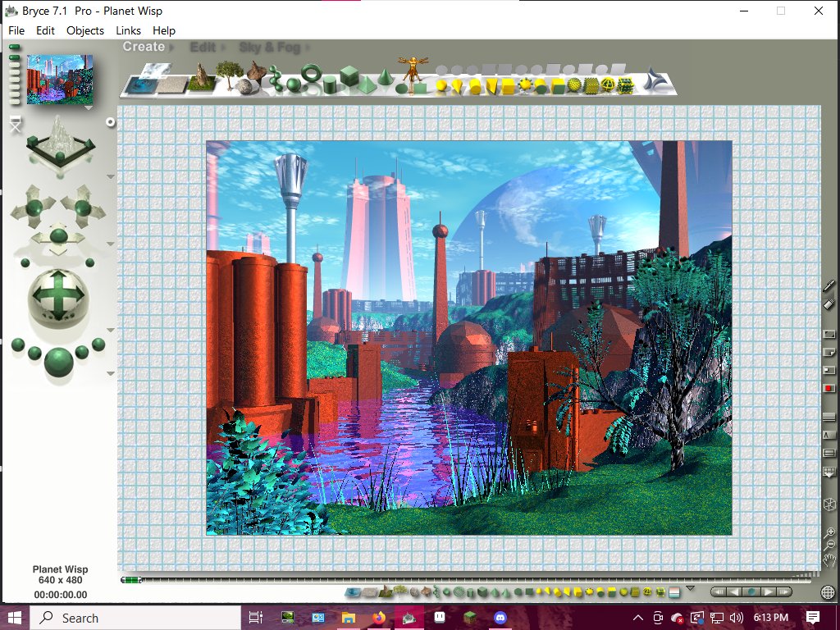Toggle the top memory dot above thumbnail
The height and width of the screenshot is (630, 840).
15,47
